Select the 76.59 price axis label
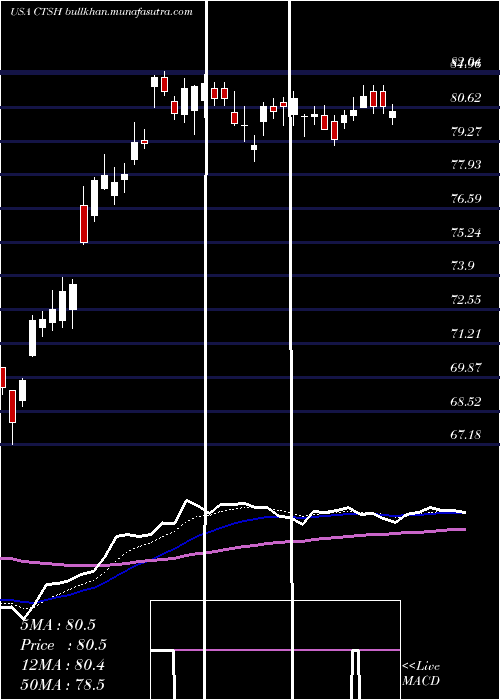This screenshot has height=700, width=500. pyautogui.click(x=466, y=198)
